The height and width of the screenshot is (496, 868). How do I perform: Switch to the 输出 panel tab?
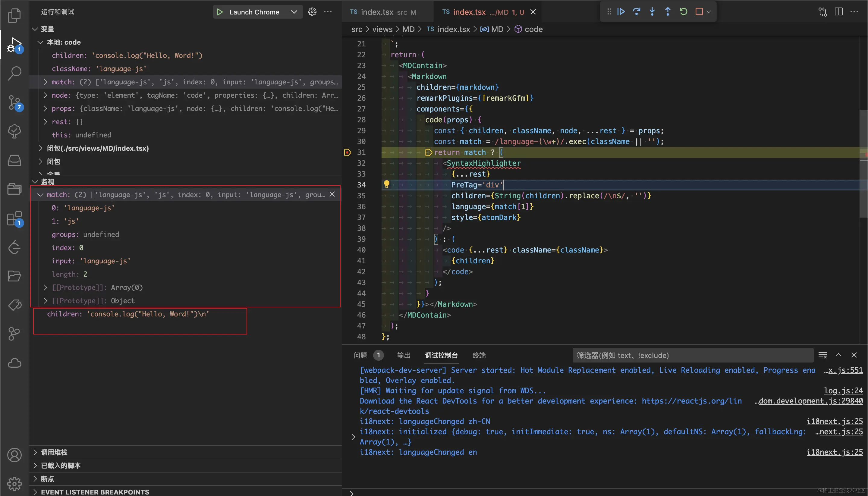404,355
